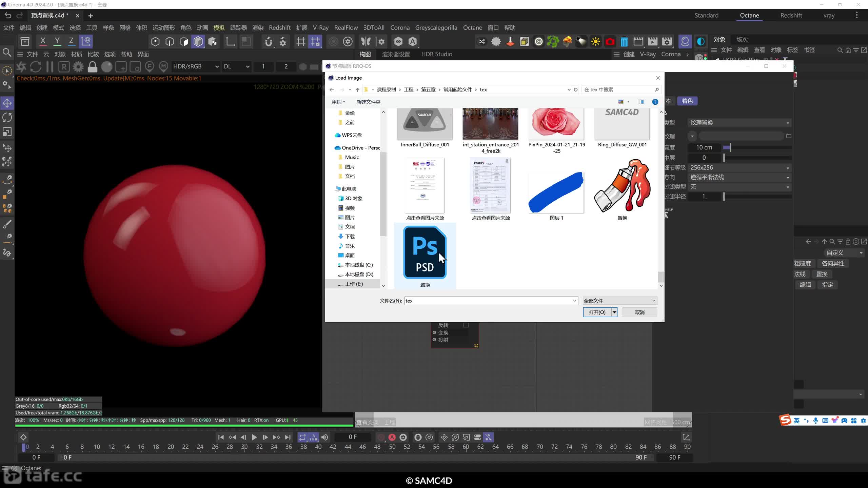868x488 pixels.
Task: Adjust the 中层 slider
Action: pyautogui.click(x=757, y=158)
